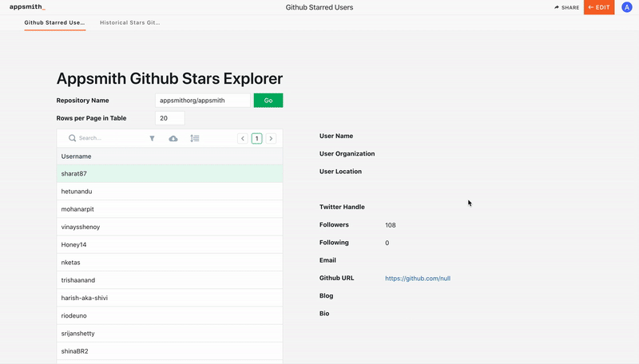Screen dimensions: 639x364
Task: Go to previous table page
Action: [x=243, y=138]
